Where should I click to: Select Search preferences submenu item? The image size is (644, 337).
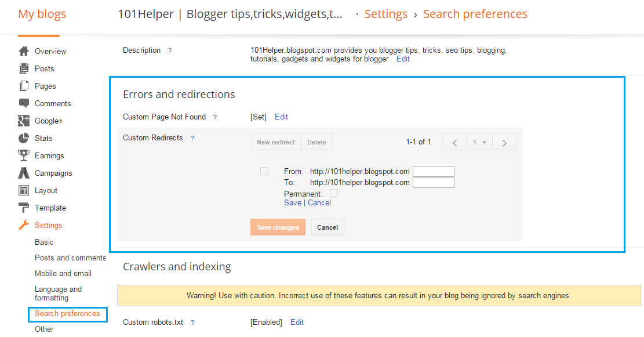[x=67, y=314]
